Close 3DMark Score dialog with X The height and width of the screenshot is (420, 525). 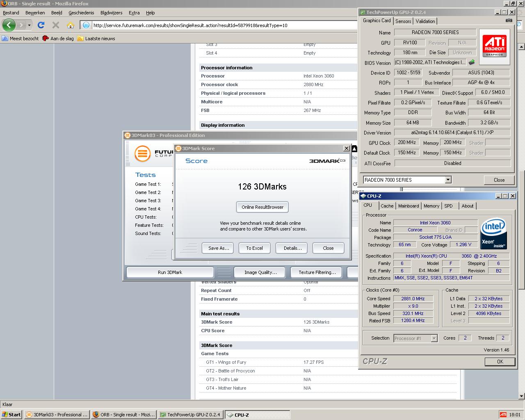346,148
